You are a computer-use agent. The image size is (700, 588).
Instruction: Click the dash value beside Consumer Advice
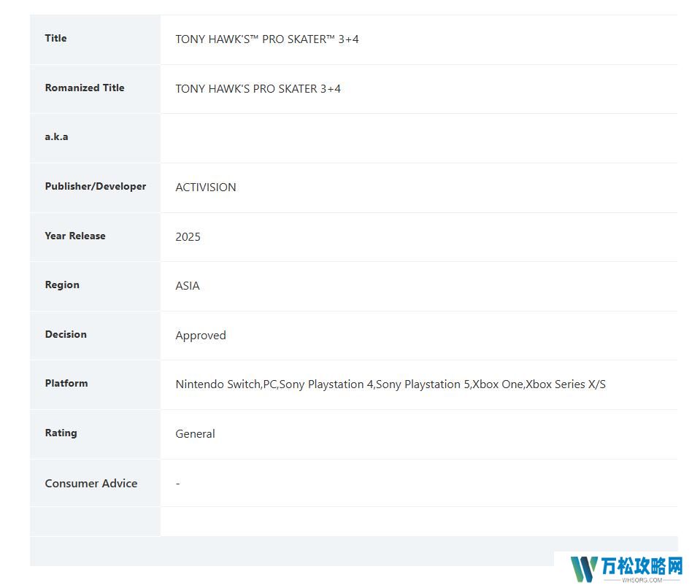177,484
